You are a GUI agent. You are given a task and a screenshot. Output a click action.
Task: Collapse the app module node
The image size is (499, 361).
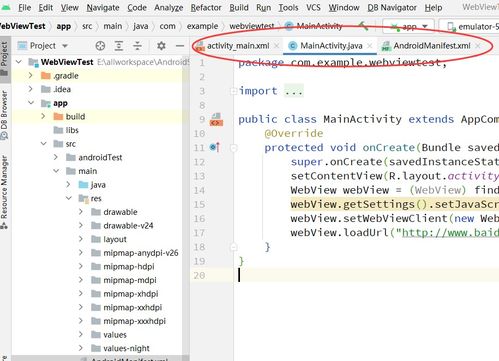tap(31, 103)
